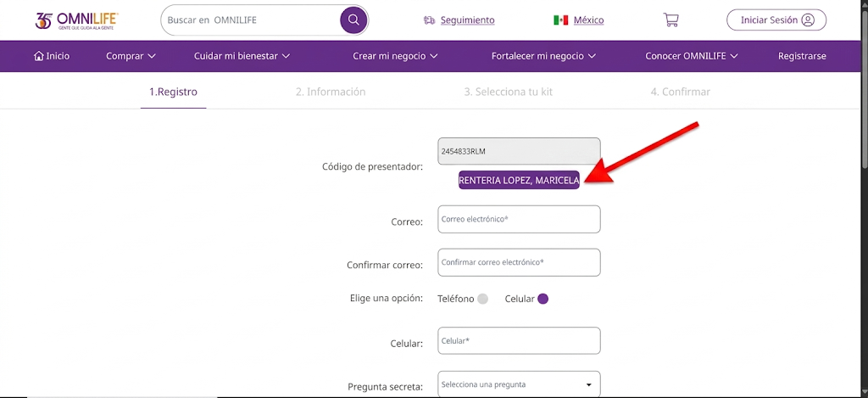Click the OMNILIFE logo
868x398 pixels.
pos(76,20)
